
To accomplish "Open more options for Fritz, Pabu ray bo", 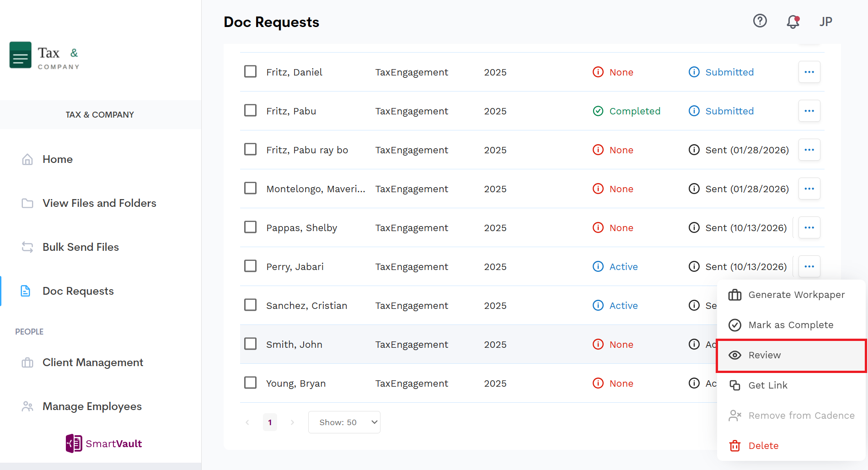I will coord(809,150).
